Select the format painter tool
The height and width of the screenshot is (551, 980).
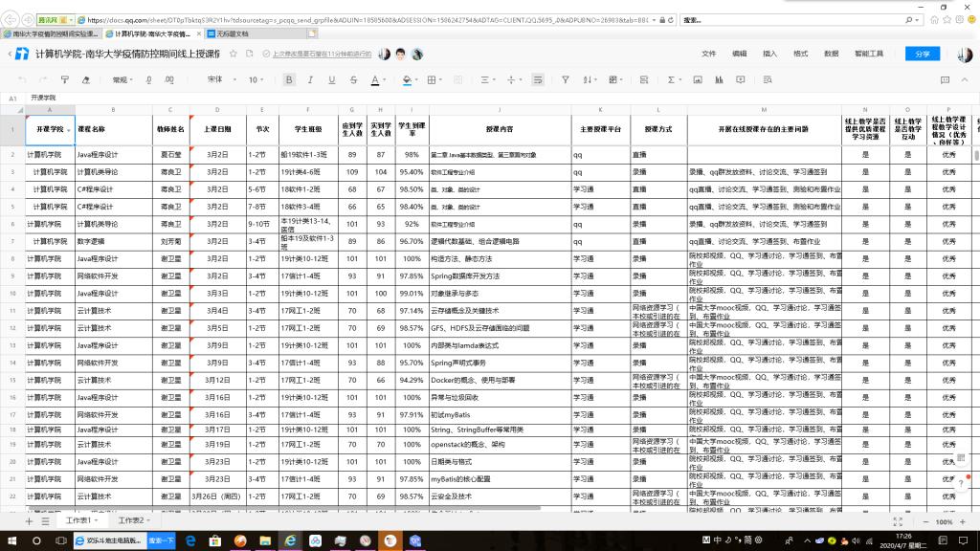click(63, 79)
